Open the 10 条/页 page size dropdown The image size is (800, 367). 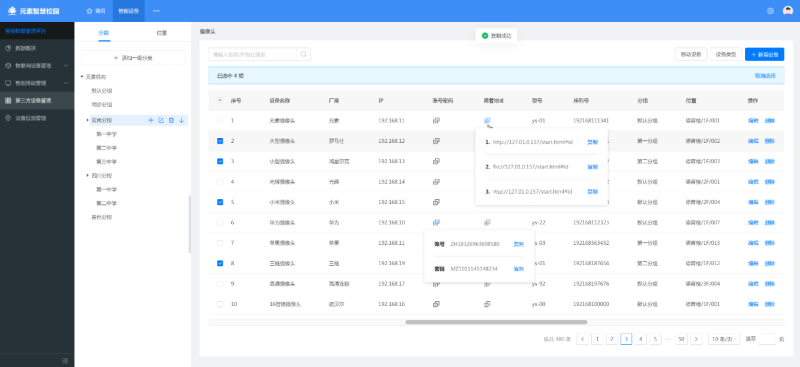point(724,339)
